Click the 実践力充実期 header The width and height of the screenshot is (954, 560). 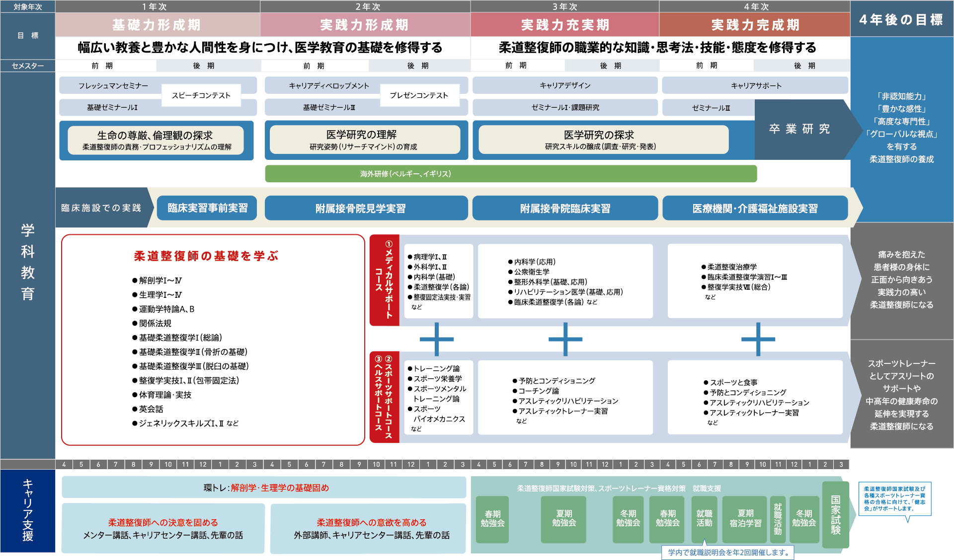pos(565,25)
